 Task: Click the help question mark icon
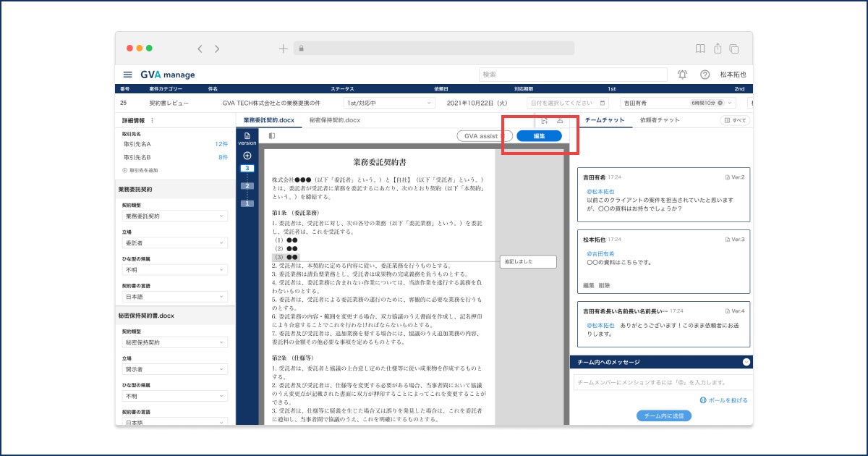[705, 75]
